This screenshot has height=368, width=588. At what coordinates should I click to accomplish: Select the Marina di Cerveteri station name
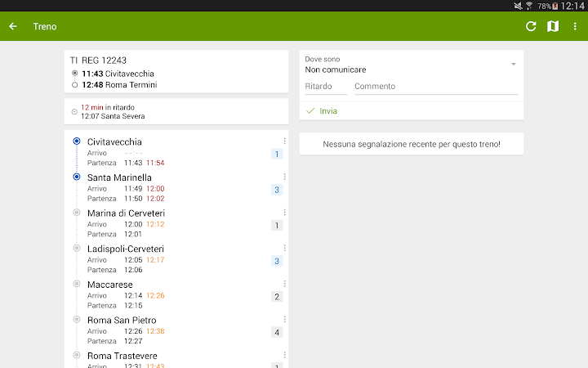tap(126, 213)
